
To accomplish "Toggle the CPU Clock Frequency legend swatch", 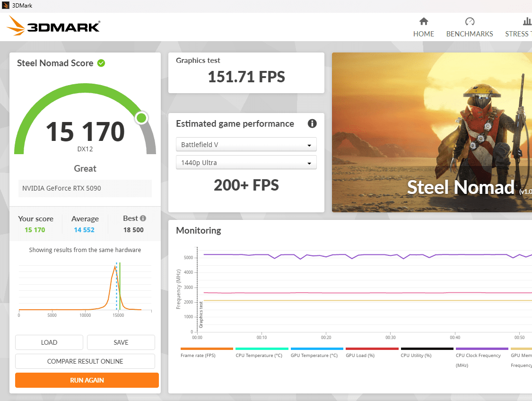I will point(482,349).
